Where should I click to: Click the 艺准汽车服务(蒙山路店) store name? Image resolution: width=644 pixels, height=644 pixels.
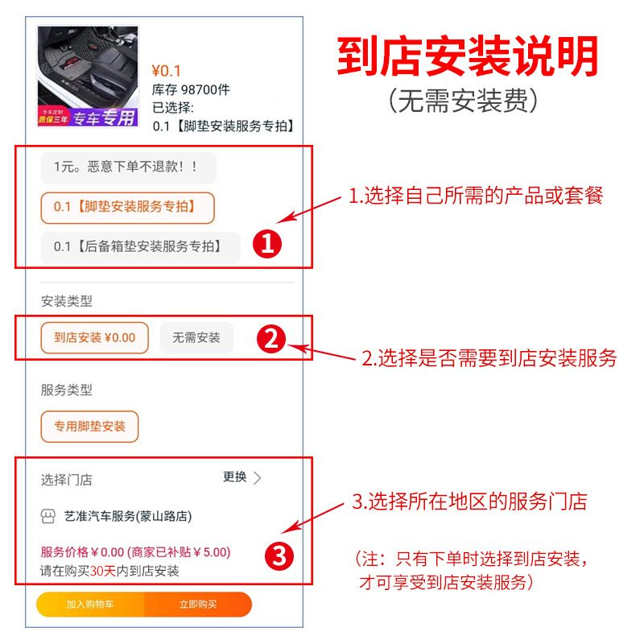tap(128, 516)
